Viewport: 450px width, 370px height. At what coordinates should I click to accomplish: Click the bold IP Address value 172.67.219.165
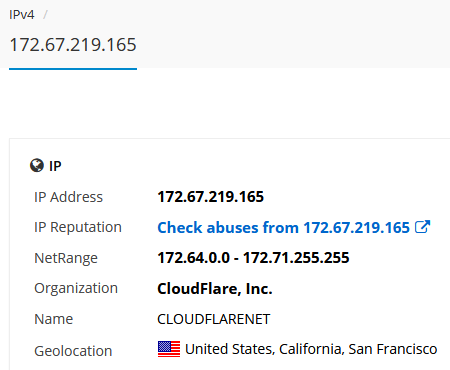point(211,197)
